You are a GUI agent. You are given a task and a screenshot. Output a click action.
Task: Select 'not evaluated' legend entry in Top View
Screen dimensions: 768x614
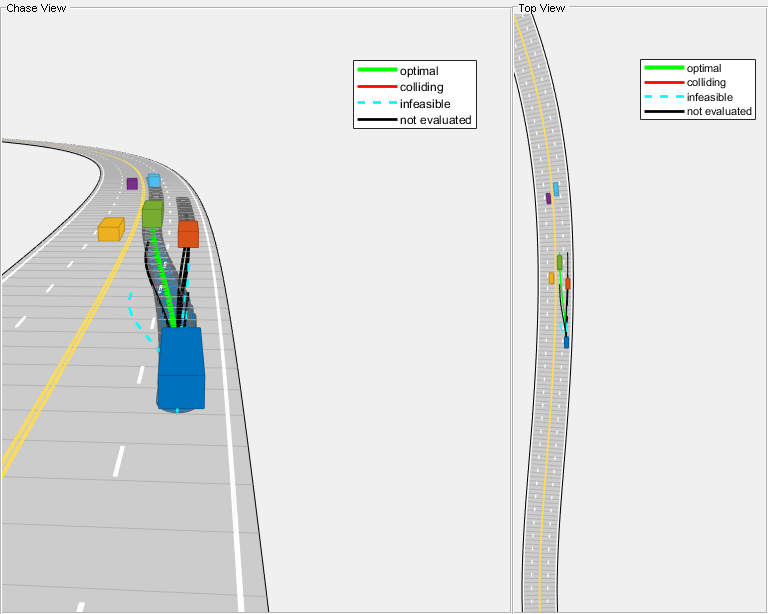[x=719, y=112]
